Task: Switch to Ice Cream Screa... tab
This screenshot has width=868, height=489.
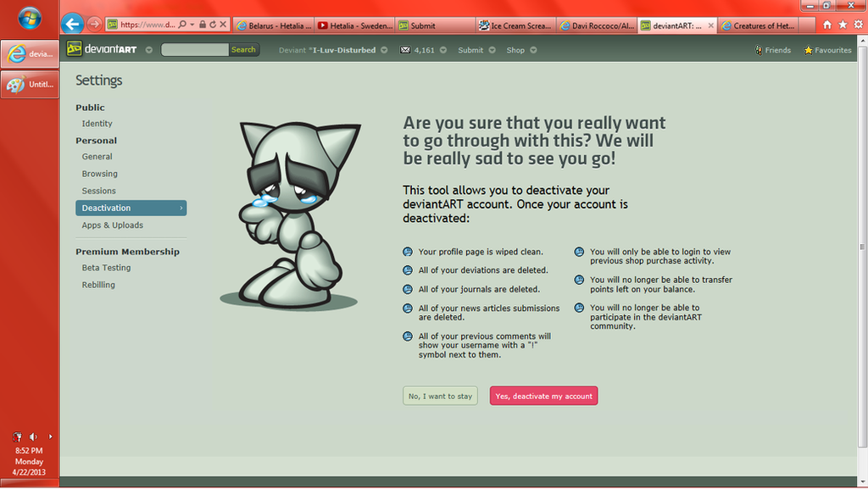Action: click(516, 25)
